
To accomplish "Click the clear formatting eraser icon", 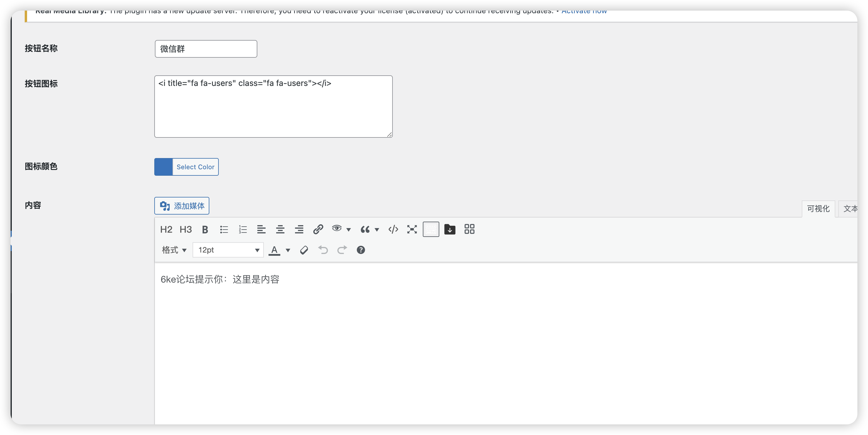I will (x=304, y=250).
